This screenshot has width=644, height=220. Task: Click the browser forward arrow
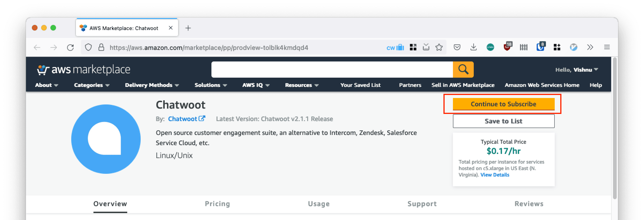(x=53, y=47)
